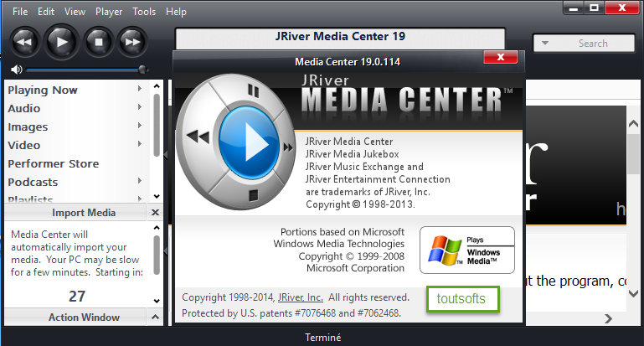Expand the Images arrow
Viewport: 644px width, 346px height.
click(x=140, y=126)
